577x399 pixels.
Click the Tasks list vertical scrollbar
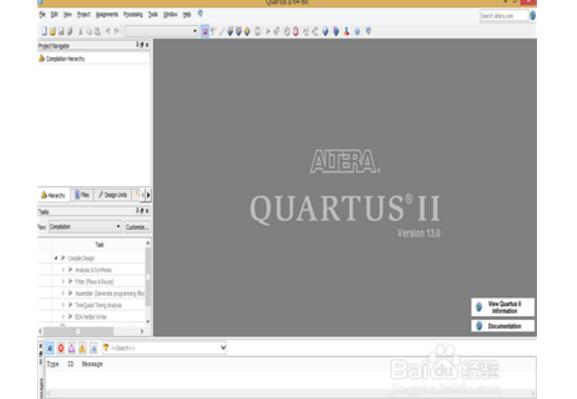coord(148,277)
